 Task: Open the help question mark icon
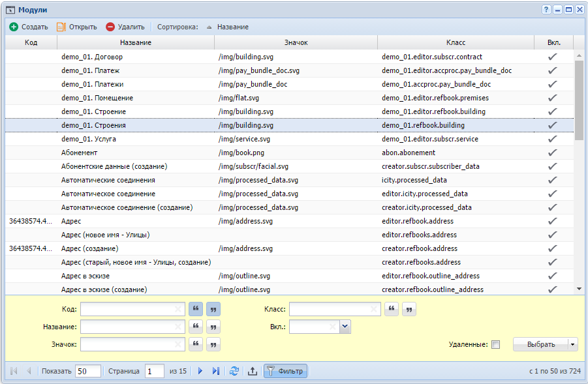click(546, 10)
